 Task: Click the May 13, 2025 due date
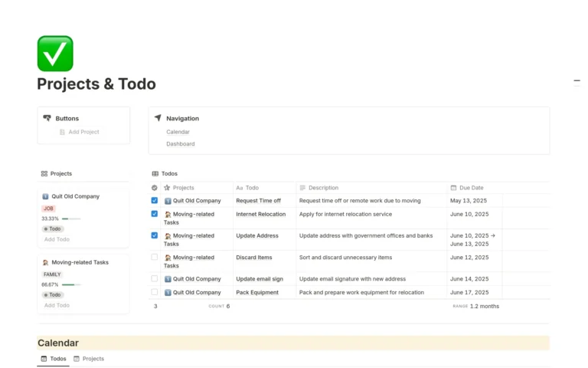point(469,201)
